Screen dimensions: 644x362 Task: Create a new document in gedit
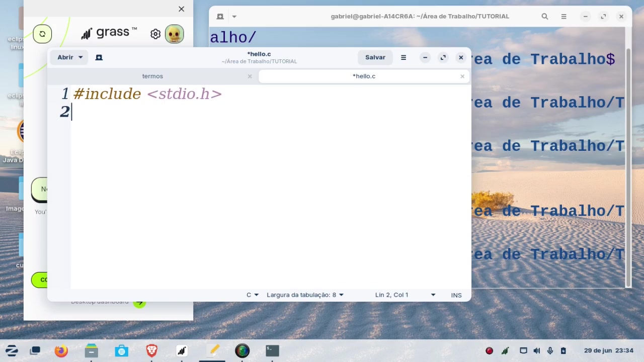99,57
